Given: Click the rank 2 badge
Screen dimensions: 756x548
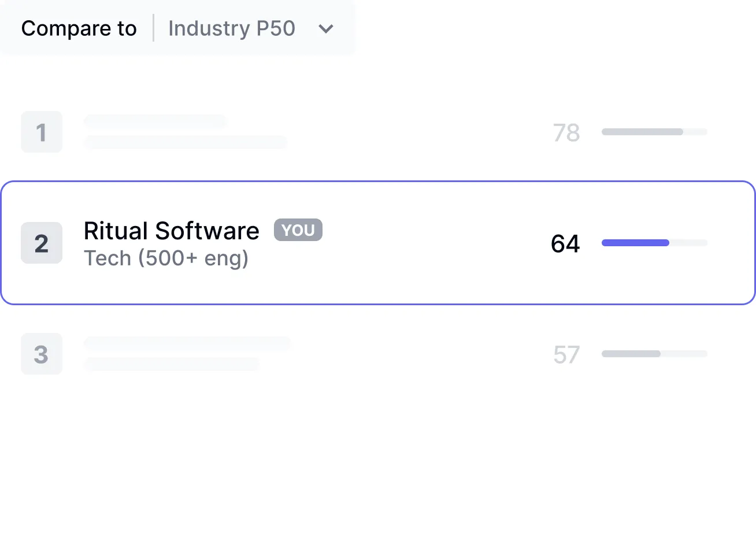Looking at the screenshot, I should (x=42, y=243).
